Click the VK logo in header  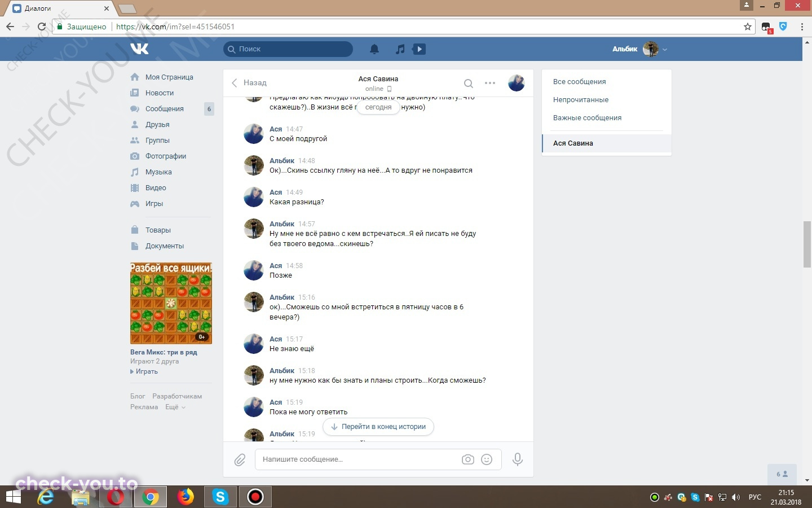(x=139, y=49)
